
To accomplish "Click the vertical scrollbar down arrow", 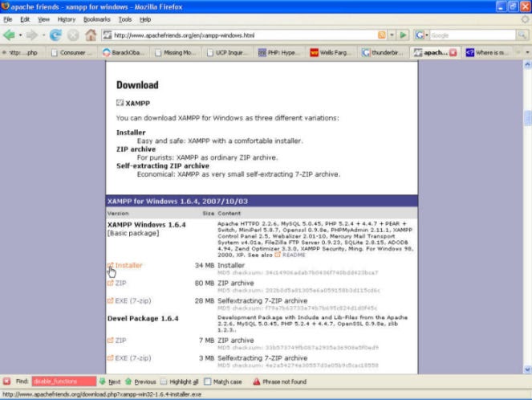I will click(x=527, y=369).
